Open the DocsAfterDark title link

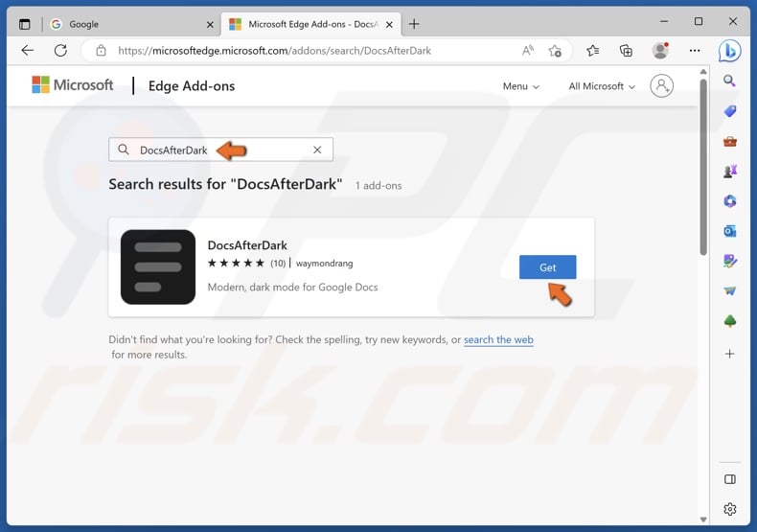(247, 245)
